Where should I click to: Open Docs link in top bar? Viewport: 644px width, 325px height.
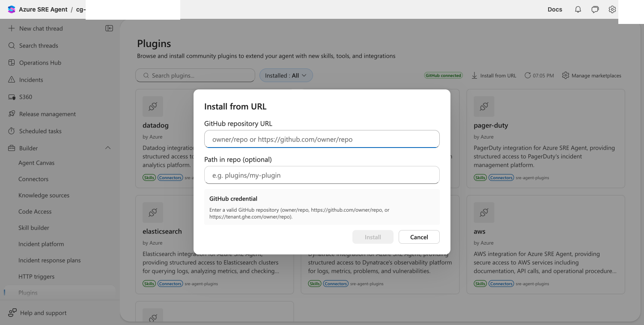tap(555, 9)
